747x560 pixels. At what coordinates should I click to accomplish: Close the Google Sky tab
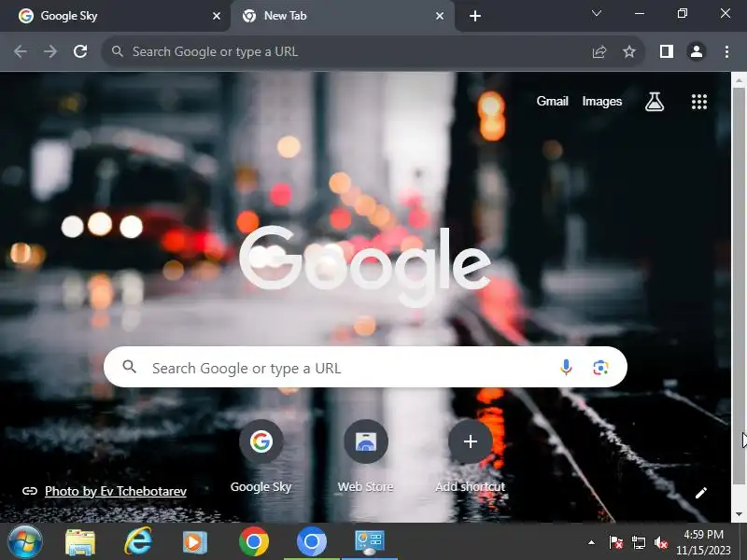point(217,16)
